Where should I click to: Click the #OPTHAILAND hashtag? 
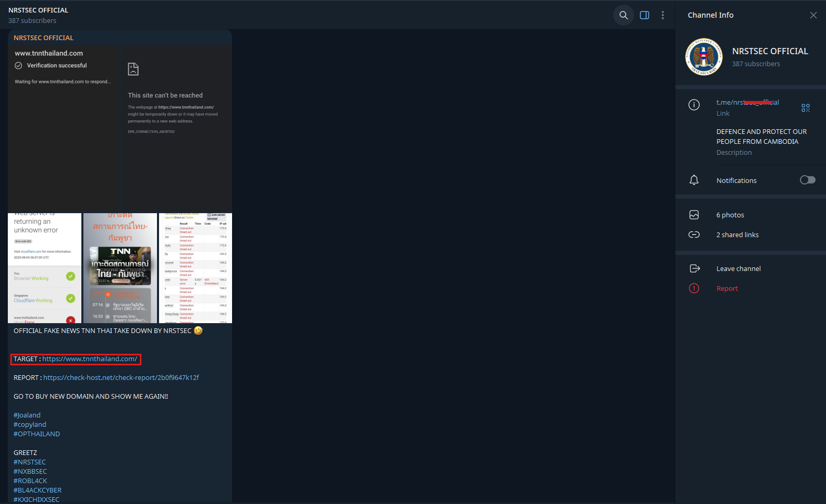[x=37, y=434]
